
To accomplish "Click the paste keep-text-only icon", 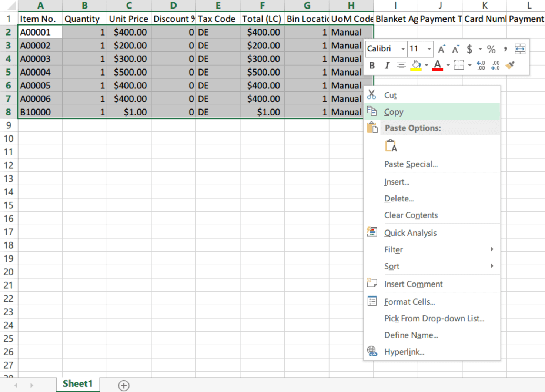I will pyautogui.click(x=391, y=146).
